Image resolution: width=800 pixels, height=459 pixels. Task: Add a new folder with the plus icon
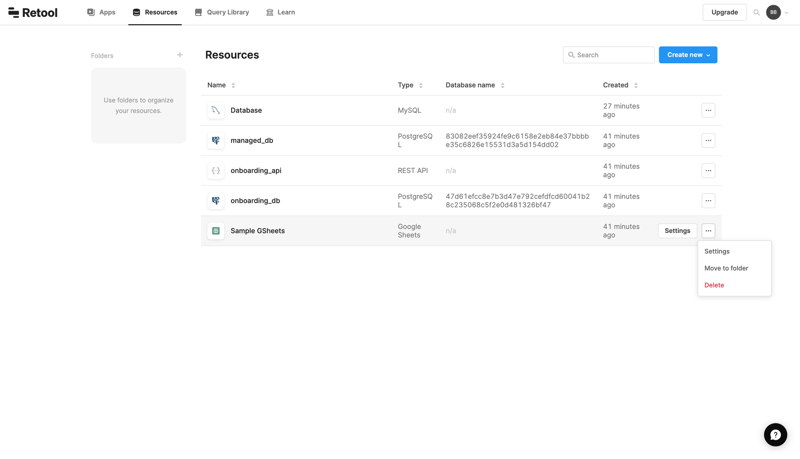click(x=180, y=55)
